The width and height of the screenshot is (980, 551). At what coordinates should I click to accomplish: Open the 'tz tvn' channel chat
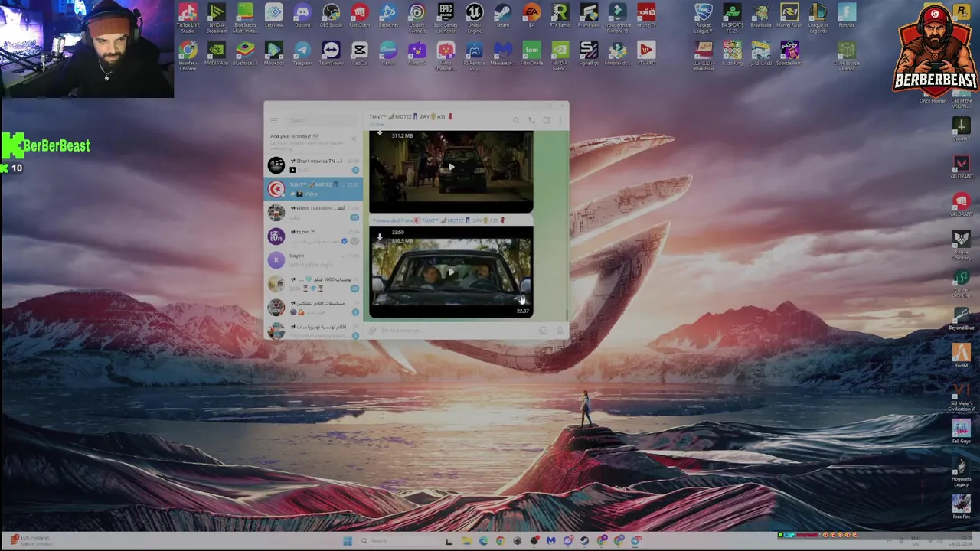[313, 236]
